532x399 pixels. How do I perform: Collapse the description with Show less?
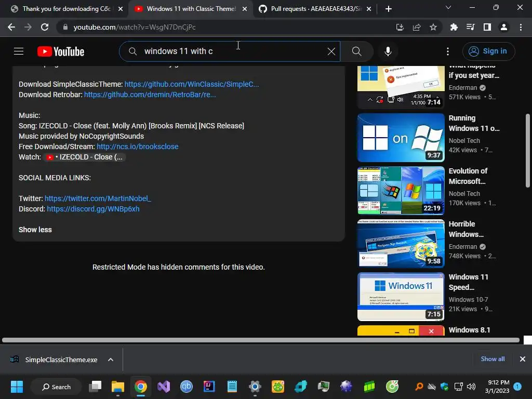pyautogui.click(x=35, y=230)
